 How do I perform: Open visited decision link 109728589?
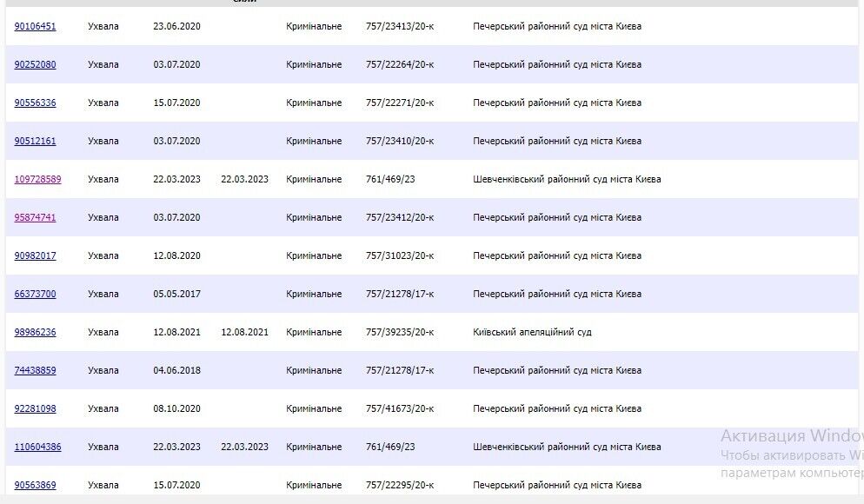coord(37,179)
